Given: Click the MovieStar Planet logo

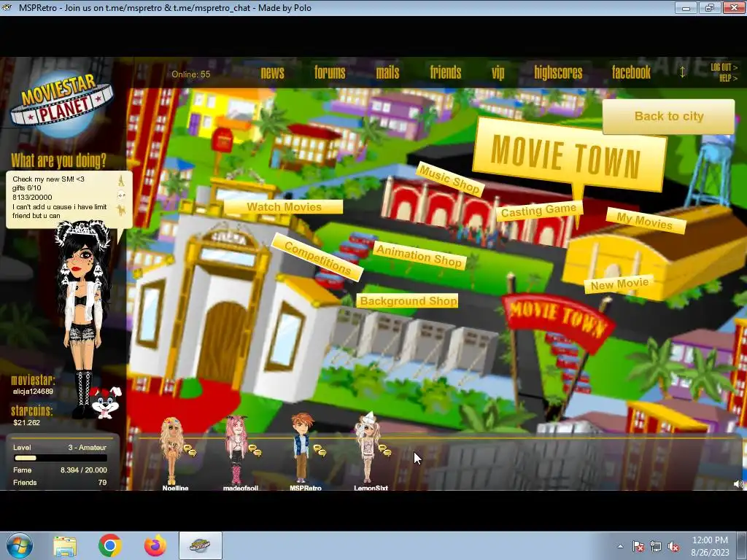Looking at the screenshot, I should (x=63, y=105).
